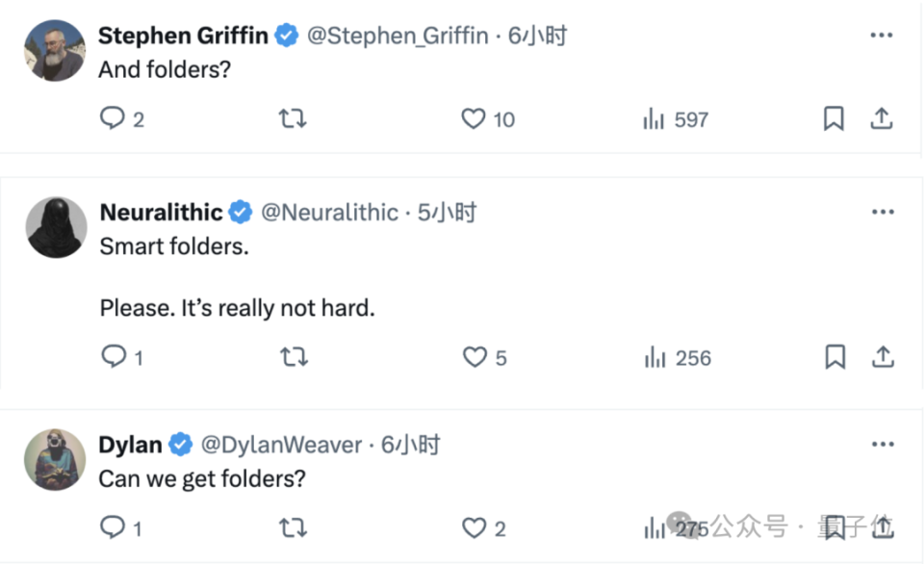Viewport: 924px width, 564px height.
Task: Open Stephen Griffin's profile name link
Action: click(x=184, y=37)
